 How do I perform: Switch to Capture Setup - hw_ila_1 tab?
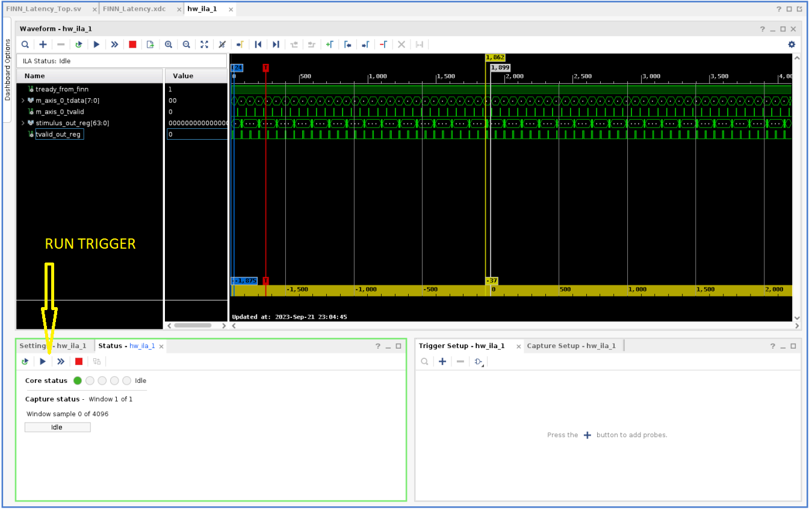571,346
